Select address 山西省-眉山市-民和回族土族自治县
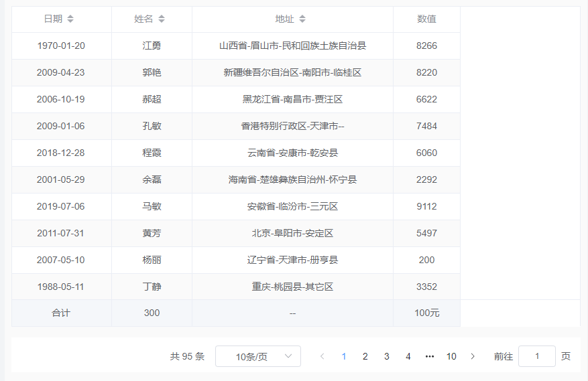 tap(292, 46)
